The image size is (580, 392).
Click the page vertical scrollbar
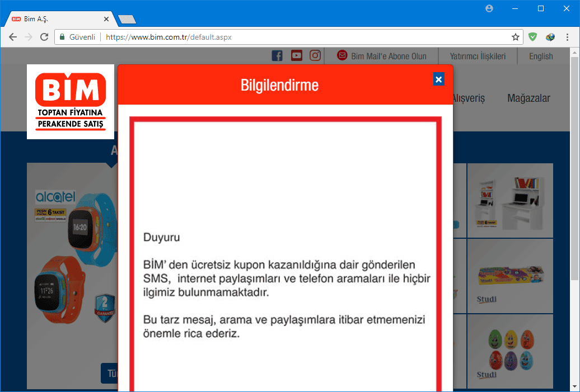[x=574, y=168]
